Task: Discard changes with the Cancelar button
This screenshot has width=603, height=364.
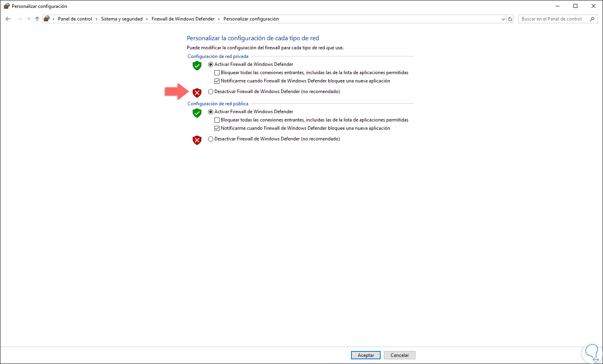Action: pos(400,355)
